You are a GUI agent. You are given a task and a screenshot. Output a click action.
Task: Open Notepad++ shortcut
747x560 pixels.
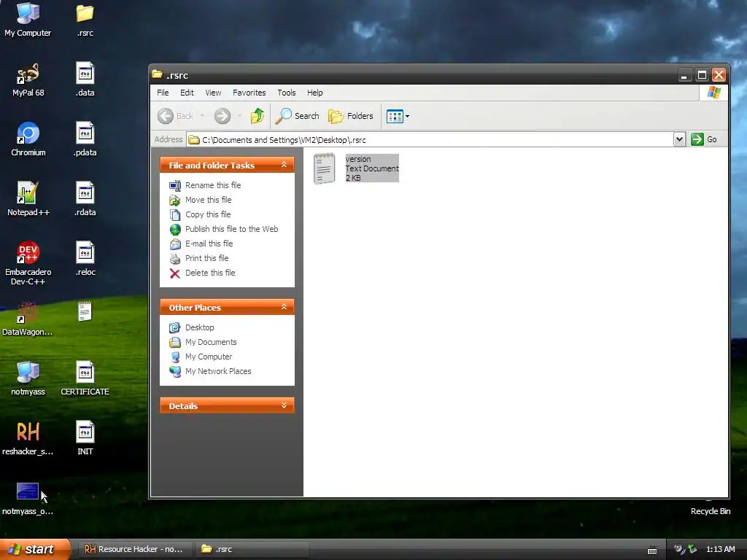click(28, 200)
